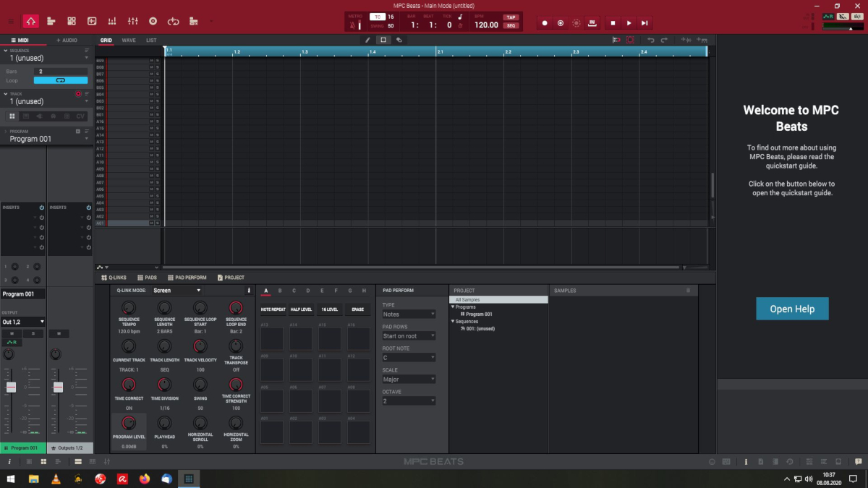Open Firefox from the Windows taskbar
Viewport: 868px width, 488px height.
tap(144, 479)
